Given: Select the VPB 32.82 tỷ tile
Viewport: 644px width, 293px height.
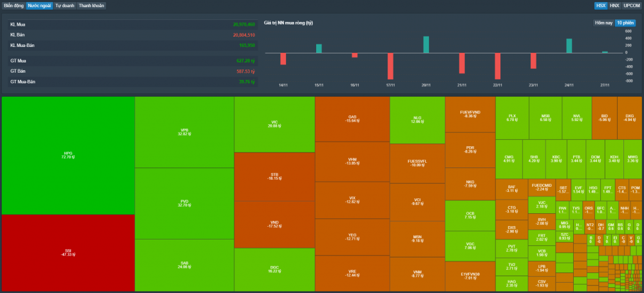Looking at the screenshot, I should tap(184, 132).
